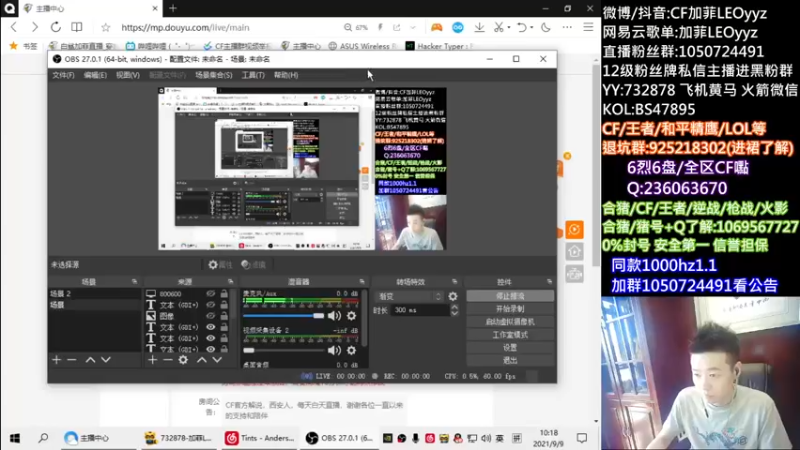Pop out the 场景 dock panel
The width and height of the screenshot is (800, 450).
tap(134, 282)
